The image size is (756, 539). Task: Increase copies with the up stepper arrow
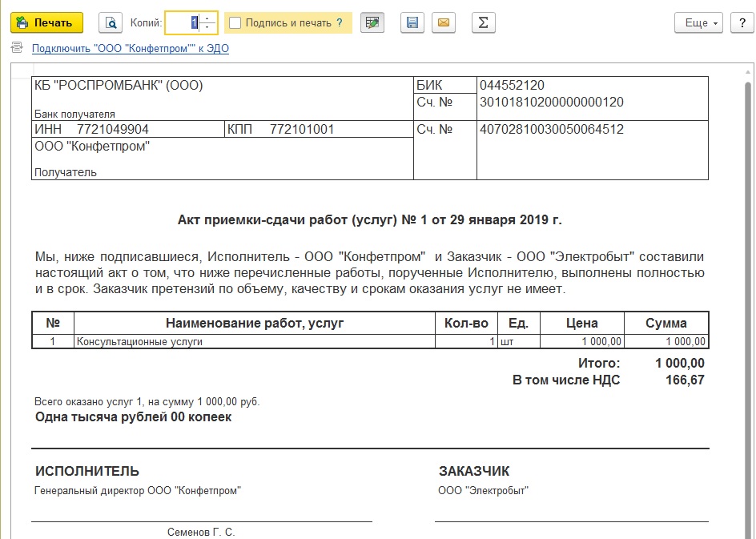(207, 18)
